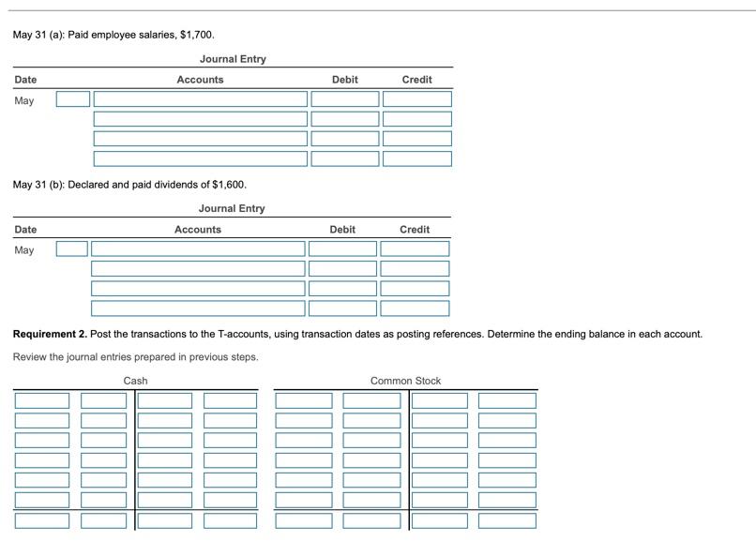Click the first Debit field for dividends entry
The height and width of the screenshot is (556, 756).
[x=344, y=248]
